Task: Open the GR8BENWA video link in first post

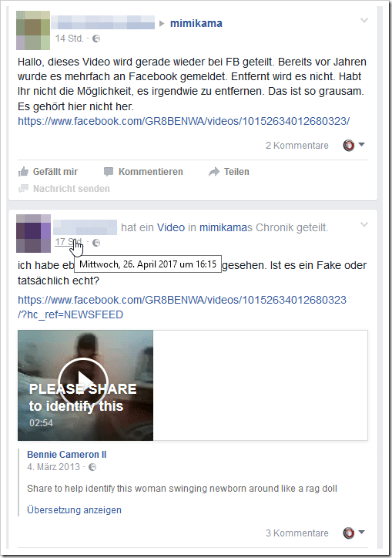Action: coord(183,121)
